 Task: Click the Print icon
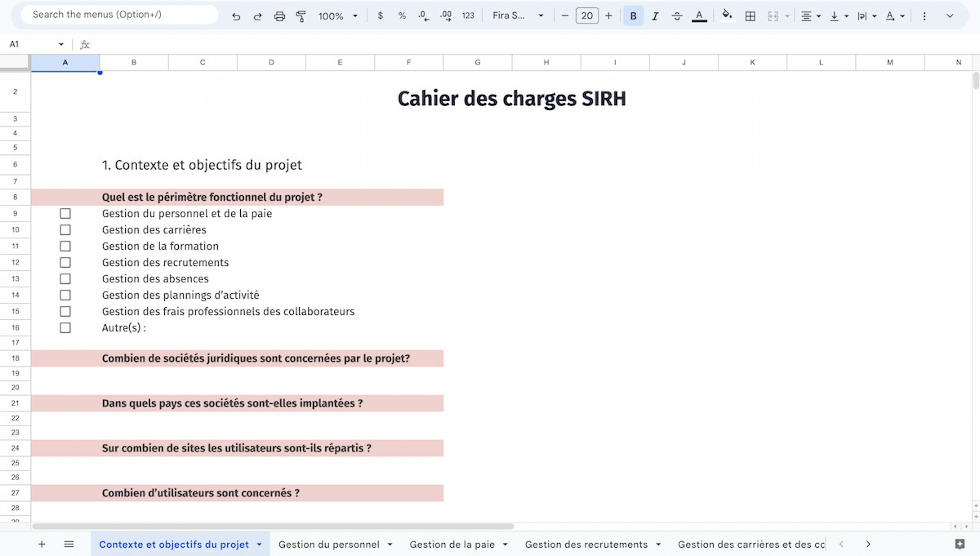(x=279, y=16)
